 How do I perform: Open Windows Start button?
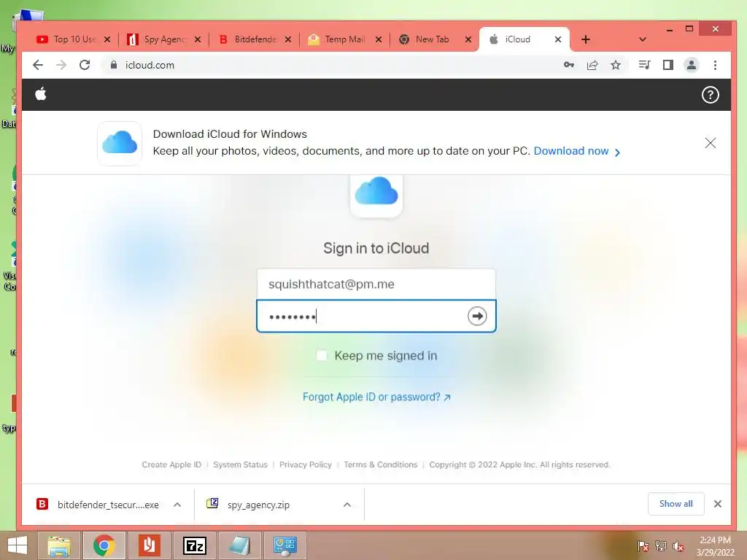[x=18, y=545]
